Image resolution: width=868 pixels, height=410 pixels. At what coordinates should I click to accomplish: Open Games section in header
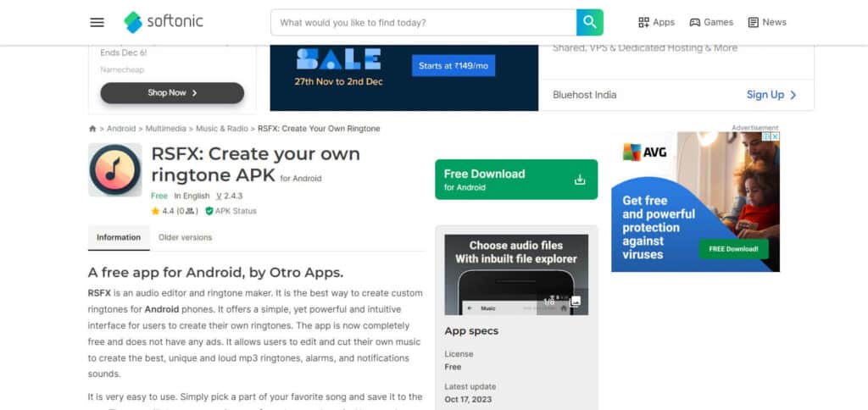point(711,22)
